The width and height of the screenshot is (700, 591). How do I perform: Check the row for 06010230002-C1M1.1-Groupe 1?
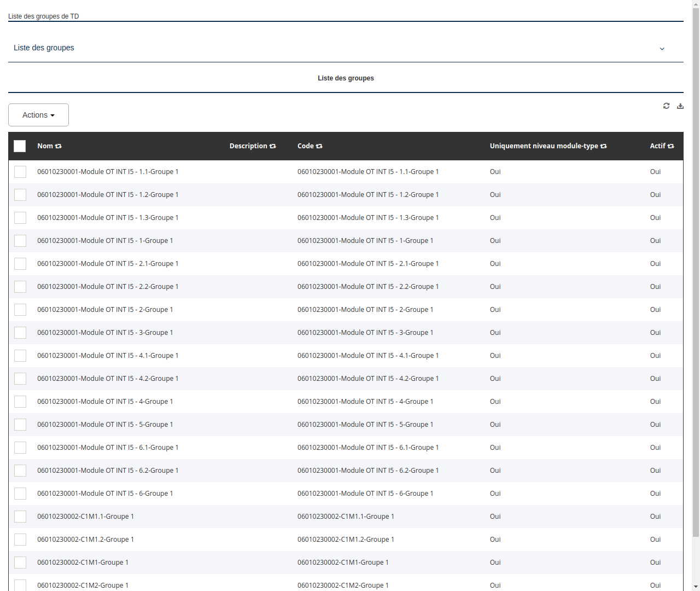pos(20,516)
